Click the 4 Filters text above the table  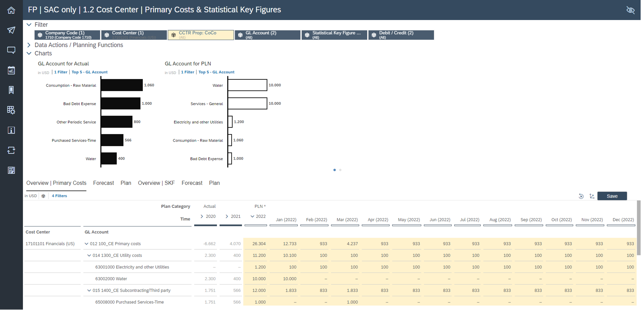click(x=59, y=196)
